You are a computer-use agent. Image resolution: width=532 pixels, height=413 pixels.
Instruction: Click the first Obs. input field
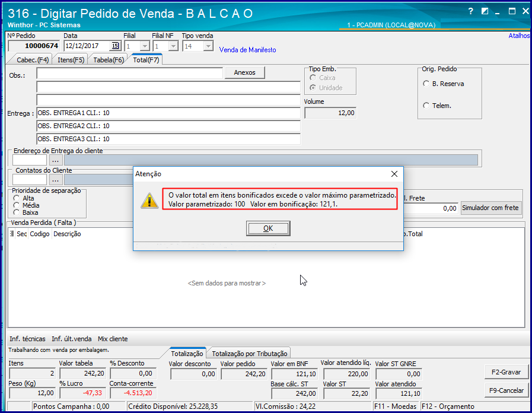[130, 73]
